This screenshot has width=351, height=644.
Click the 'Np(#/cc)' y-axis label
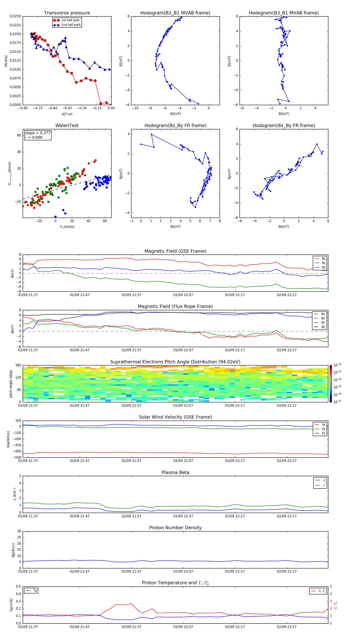point(13,550)
